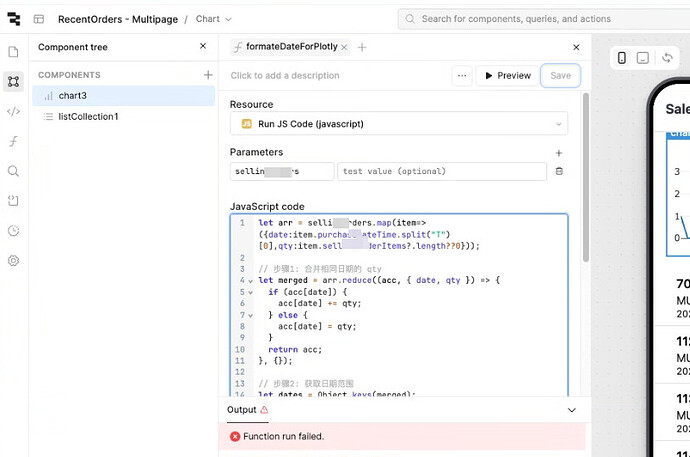The height and width of the screenshot is (457, 690).
Task: Click the parameter name input field
Action: 282,172
